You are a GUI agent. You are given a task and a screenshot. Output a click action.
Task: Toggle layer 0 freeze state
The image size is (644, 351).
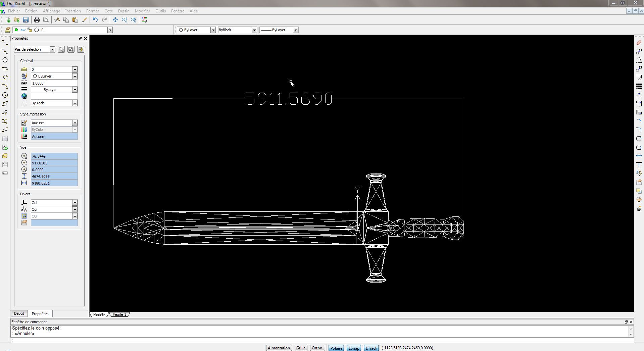click(x=23, y=30)
